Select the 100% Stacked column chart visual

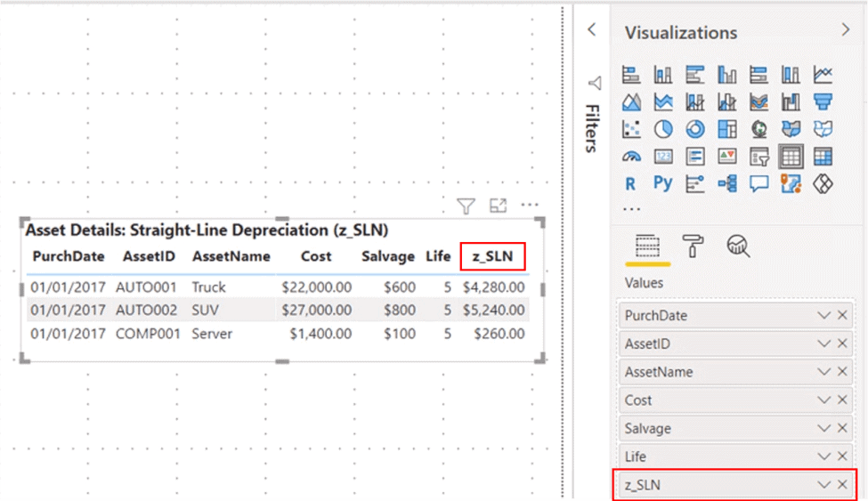791,75
